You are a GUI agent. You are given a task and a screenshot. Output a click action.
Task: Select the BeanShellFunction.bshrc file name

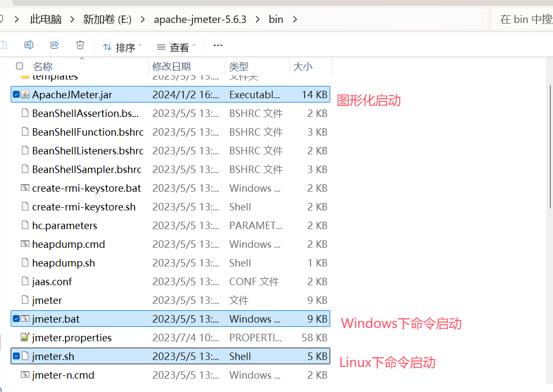(88, 132)
